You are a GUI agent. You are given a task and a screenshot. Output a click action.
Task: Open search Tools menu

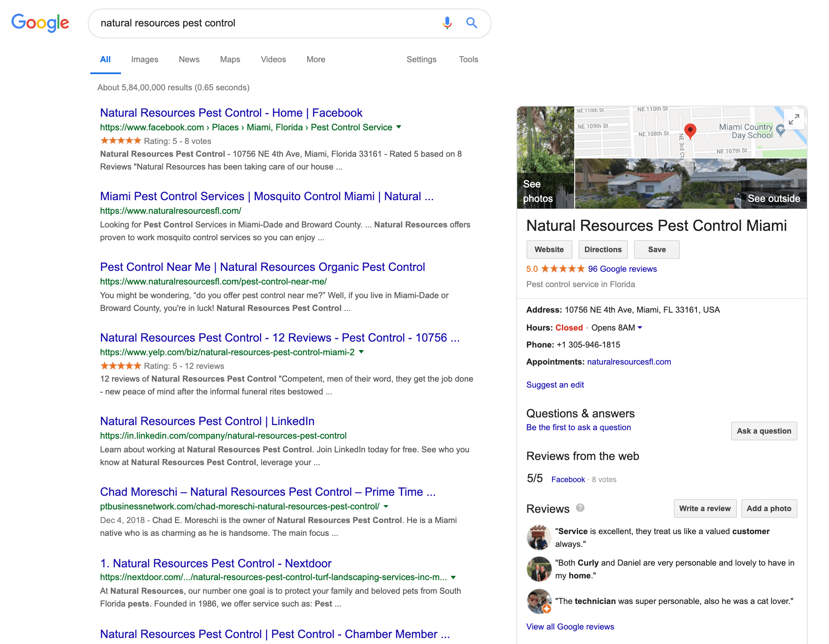tap(469, 59)
